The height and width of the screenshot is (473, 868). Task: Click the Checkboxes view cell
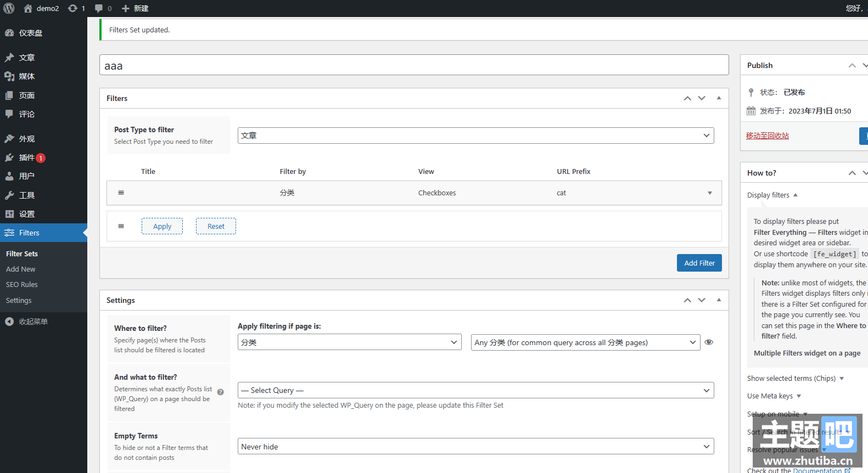(x=437, y=193)
